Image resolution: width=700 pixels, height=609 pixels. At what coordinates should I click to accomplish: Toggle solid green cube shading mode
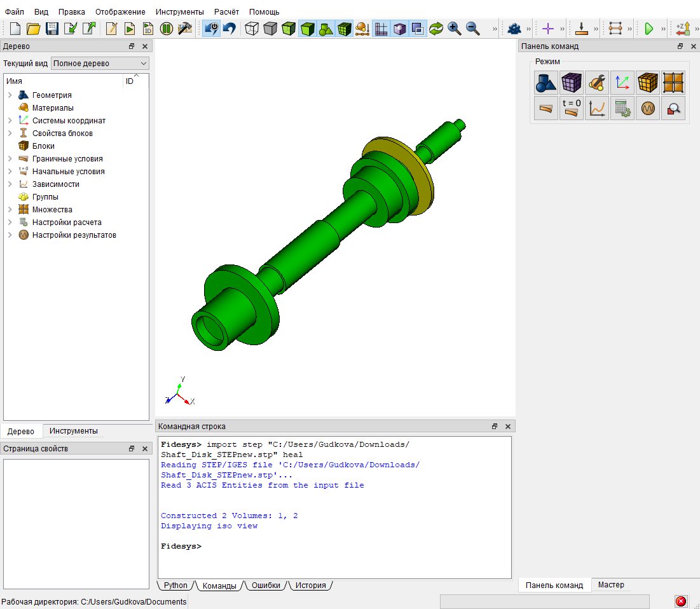point(308,29)
